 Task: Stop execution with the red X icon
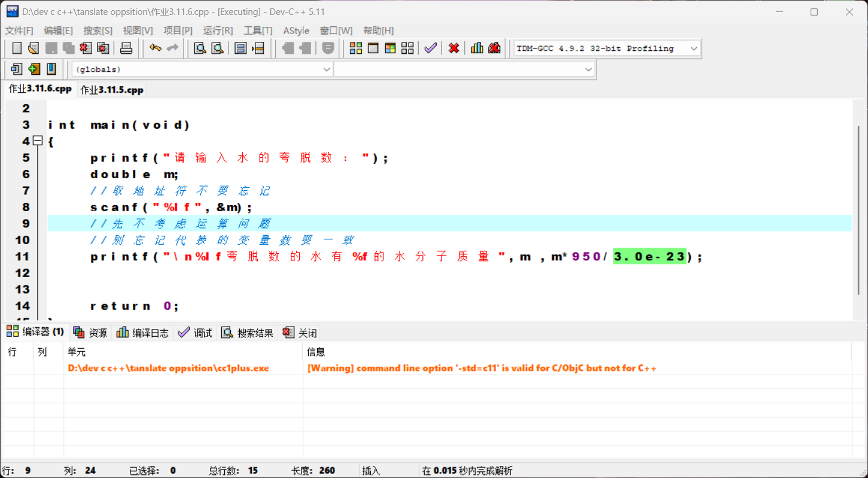coord(454,48)
